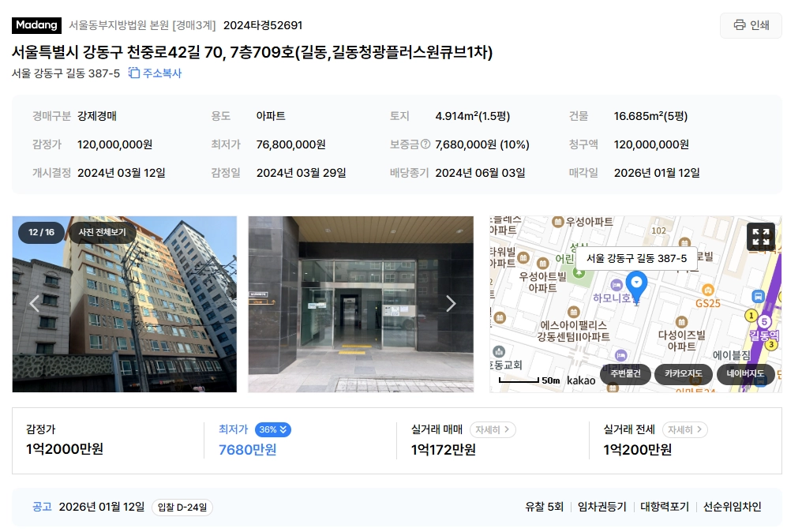Expand map to fullscreen
The image size is (787, 532).
761,236
